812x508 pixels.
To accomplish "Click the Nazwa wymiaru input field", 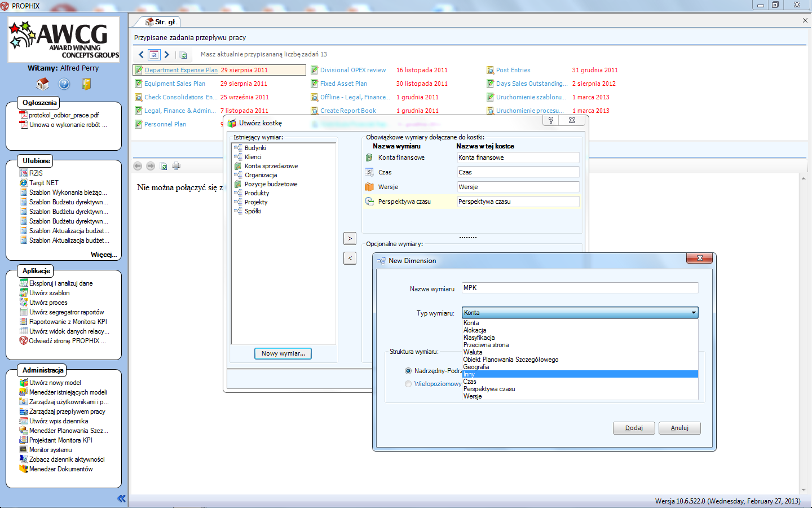I will [x=580, y=288].
